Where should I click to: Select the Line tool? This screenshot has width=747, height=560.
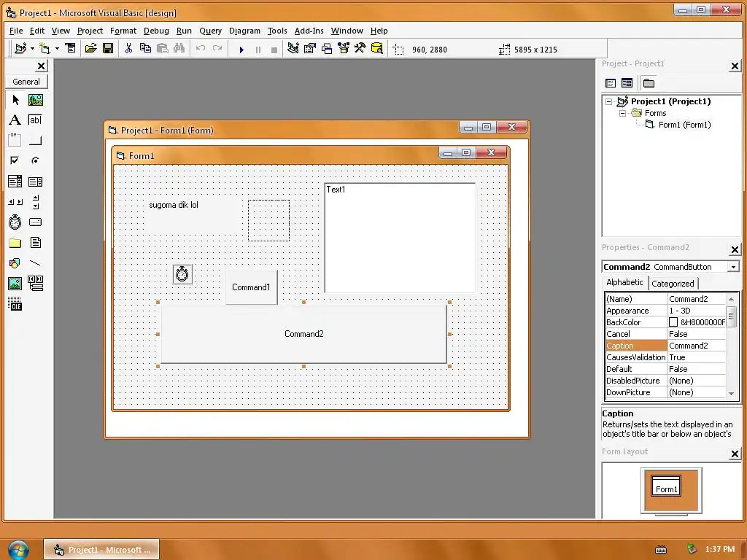tap(35, 262)
